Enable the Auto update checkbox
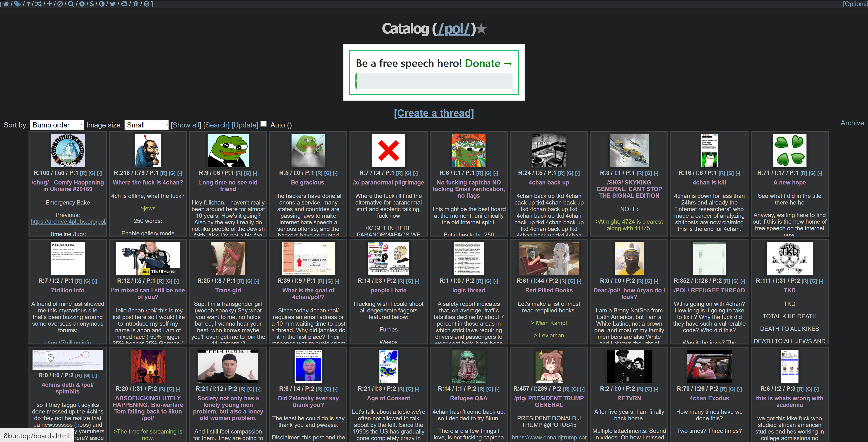 pyautogui.click(x=263, y=124)
